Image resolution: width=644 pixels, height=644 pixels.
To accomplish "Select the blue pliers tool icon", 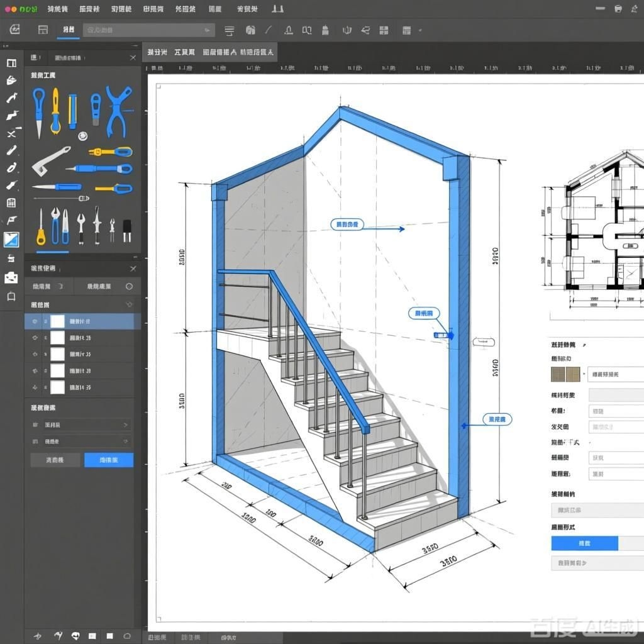I will pyautogui.click(x=118, y=110).
